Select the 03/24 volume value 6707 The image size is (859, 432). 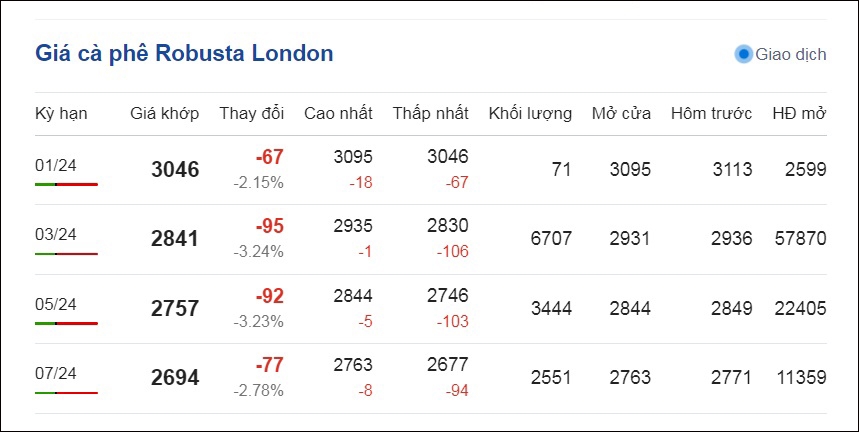[x=551, y=239]
